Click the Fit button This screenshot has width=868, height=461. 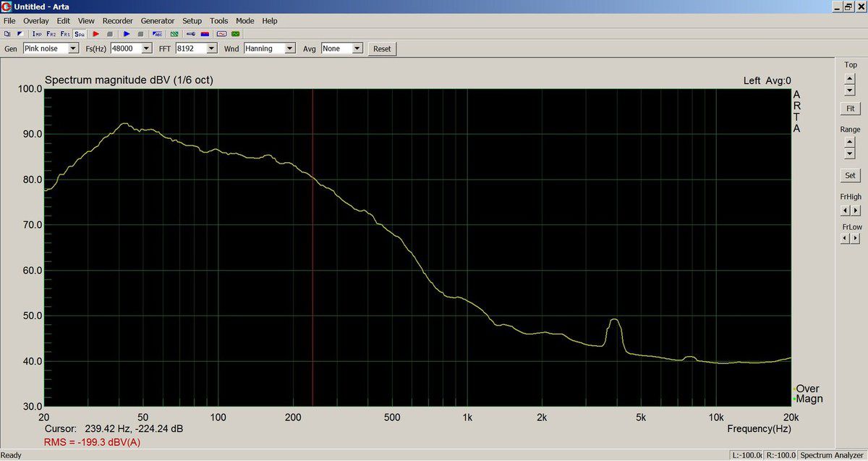(x=851, y=109)
